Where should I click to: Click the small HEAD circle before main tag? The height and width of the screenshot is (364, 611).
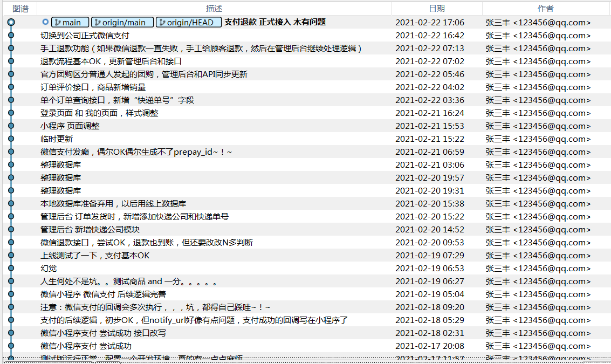[45, 22]
